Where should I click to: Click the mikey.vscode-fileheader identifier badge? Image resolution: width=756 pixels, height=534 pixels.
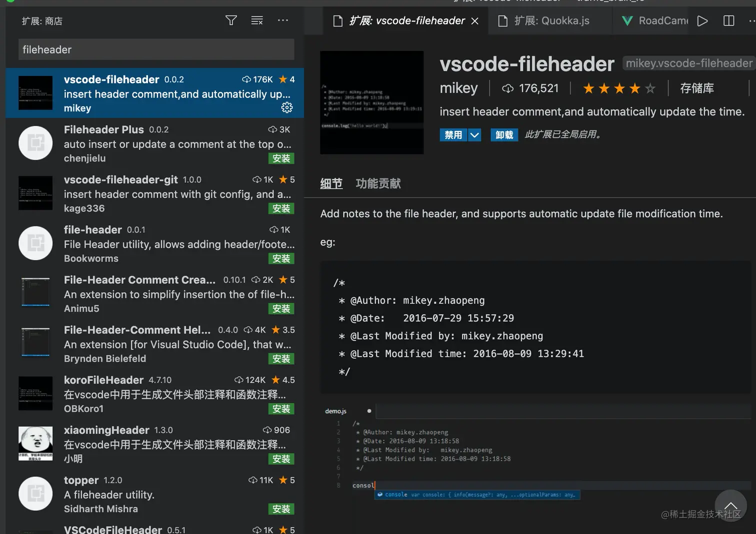(x=689, y=63)
